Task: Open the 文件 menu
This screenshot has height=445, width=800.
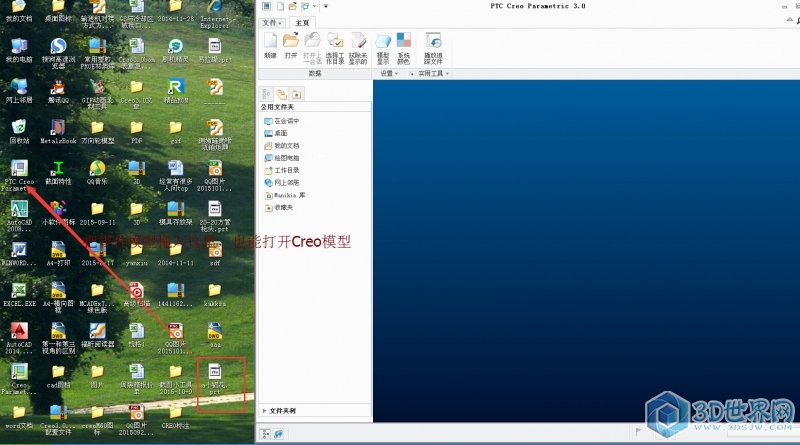Action: pyautogui.click(x=271, y=23)
